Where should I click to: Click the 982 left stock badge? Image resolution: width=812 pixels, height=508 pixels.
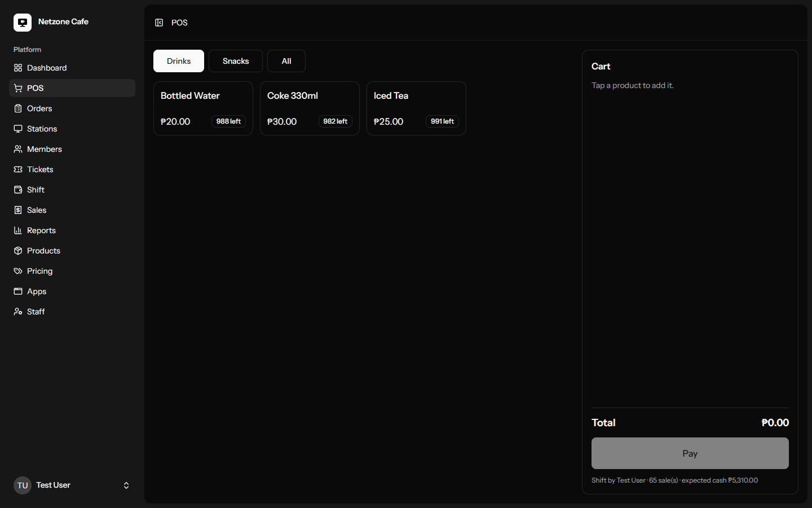click(x=335, y=121)
